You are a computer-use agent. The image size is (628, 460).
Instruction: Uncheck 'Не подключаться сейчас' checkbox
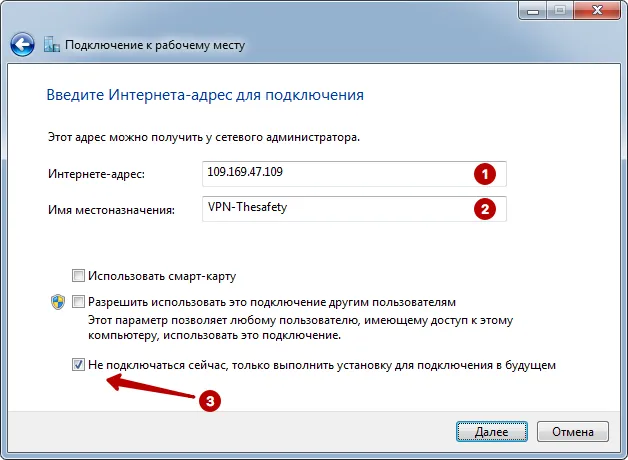(78, 365)
